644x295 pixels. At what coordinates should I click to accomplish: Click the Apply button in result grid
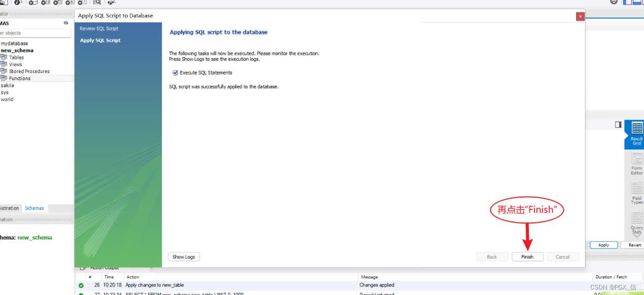[x=603, y=245]
